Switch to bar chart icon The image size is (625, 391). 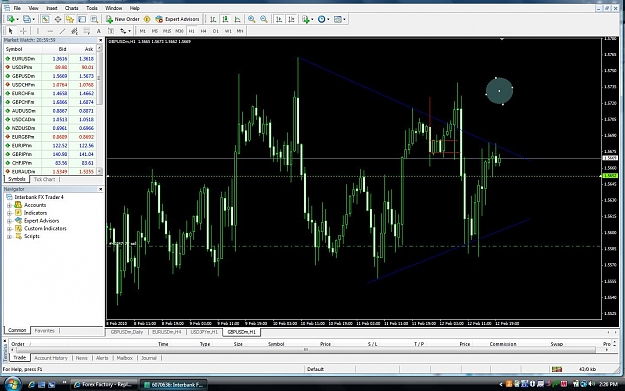(x=213, y=19)
